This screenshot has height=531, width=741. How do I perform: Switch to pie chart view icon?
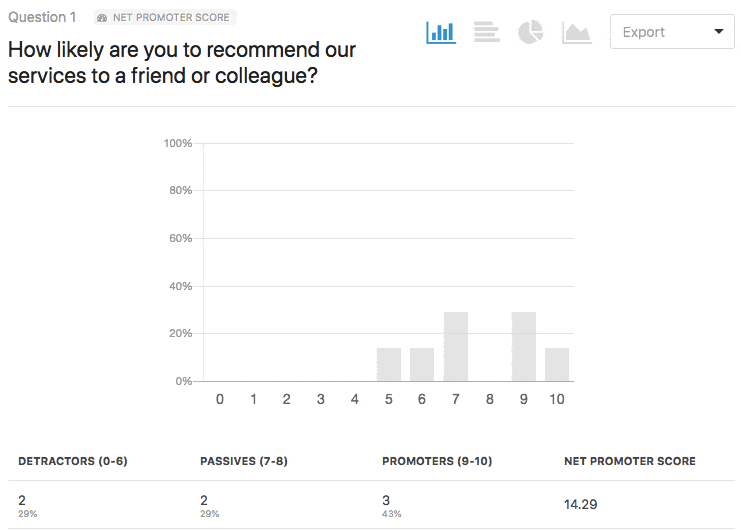click(531, 32)
